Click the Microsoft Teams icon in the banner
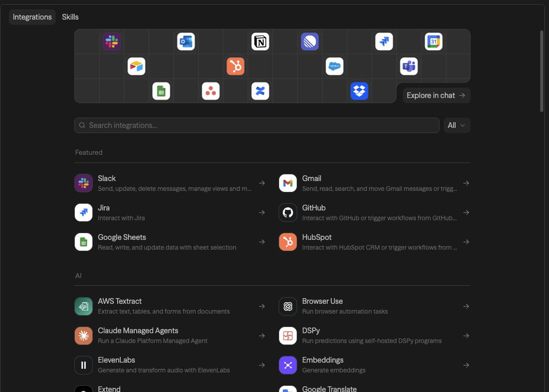This screenshot has height=392, width=549. (x=409, y=66)
